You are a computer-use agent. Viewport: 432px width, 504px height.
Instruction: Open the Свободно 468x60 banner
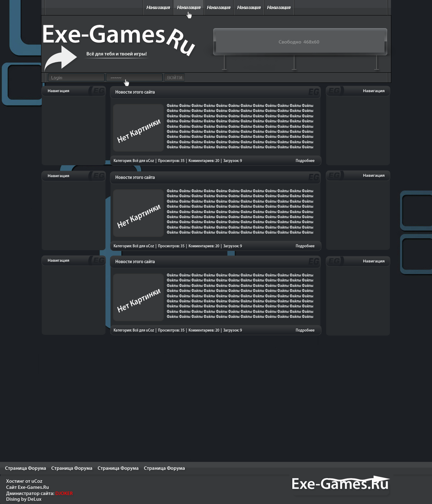pyautogui.click(x=300, y=42)
